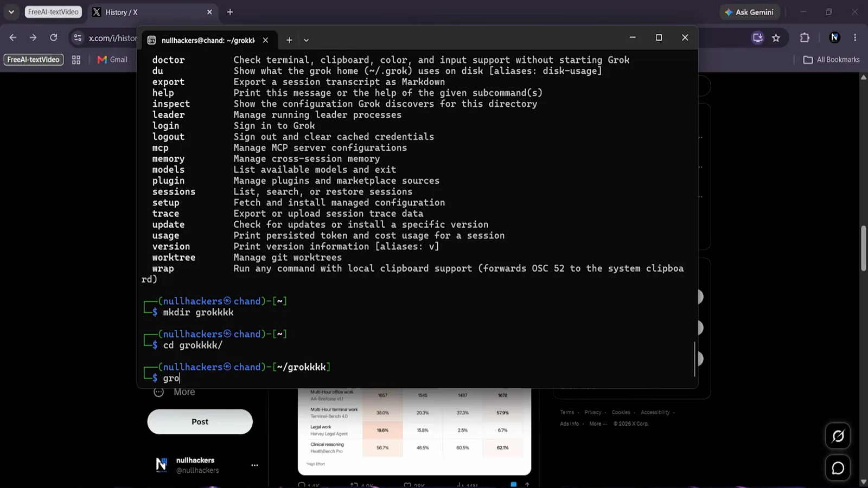Viewport: 868px width, 488px height.
Task: Go forward in browser history
Action: (33, 37)
